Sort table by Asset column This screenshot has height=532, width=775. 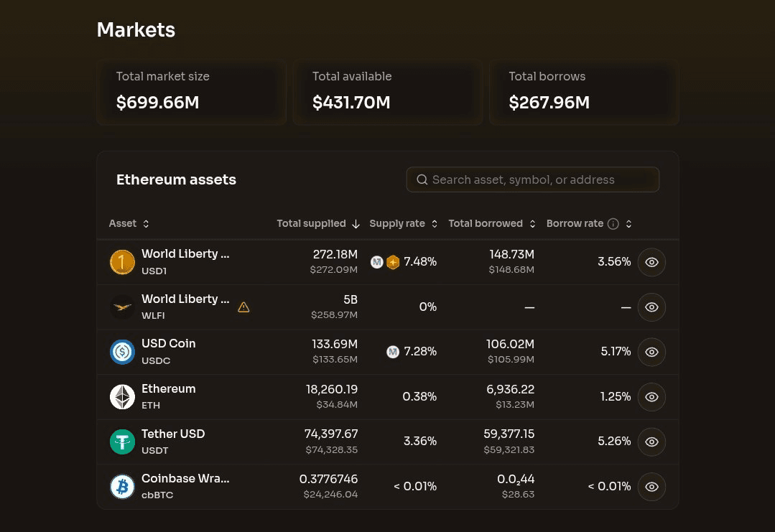tap(129, 223)
